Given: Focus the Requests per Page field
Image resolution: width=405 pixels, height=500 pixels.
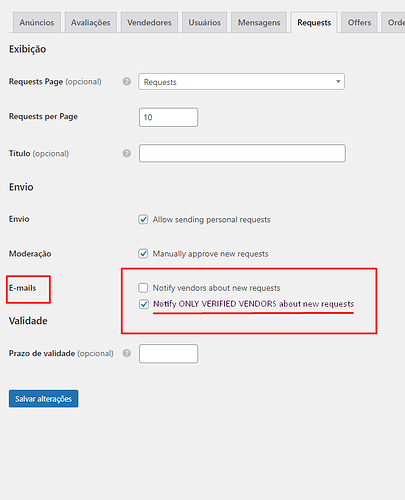Looking at the screenshot, I should point(168,117).
